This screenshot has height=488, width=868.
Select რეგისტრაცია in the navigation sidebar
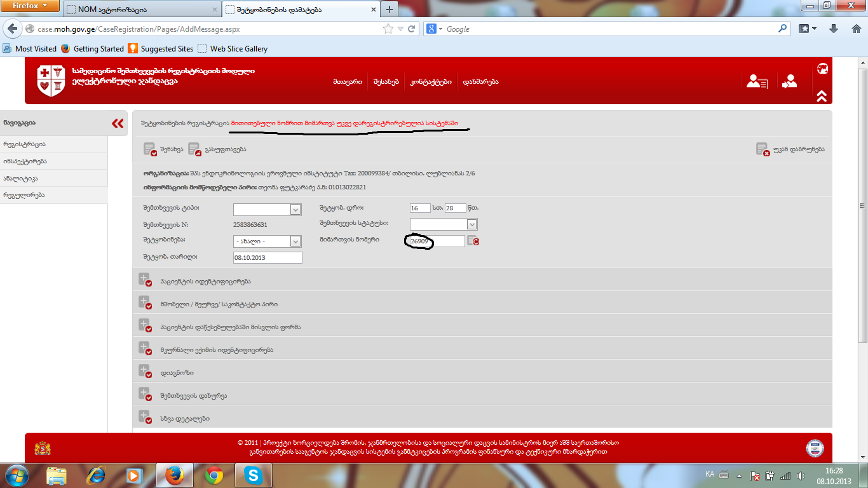tap(24, 144)
